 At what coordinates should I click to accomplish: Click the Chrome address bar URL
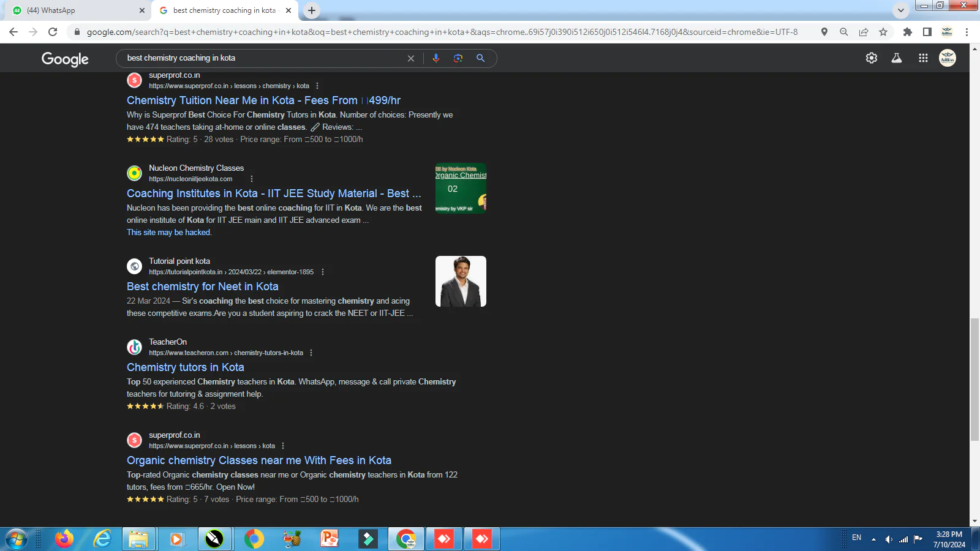pos(442,32)
